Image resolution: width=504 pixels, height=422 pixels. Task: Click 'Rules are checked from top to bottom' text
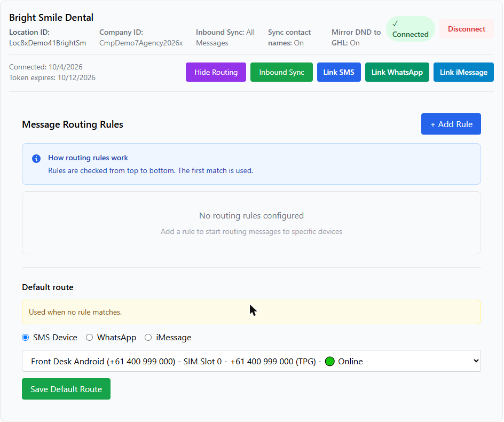(x=151, y=170)
